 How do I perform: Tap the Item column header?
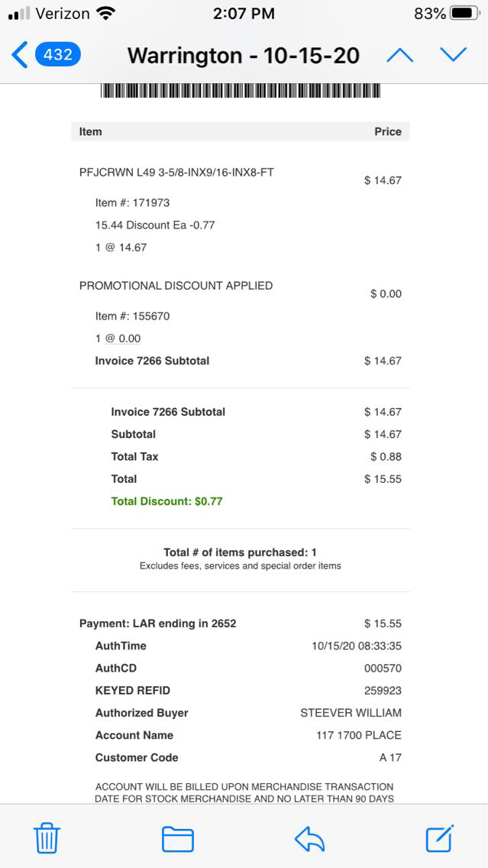click(90, 131)
